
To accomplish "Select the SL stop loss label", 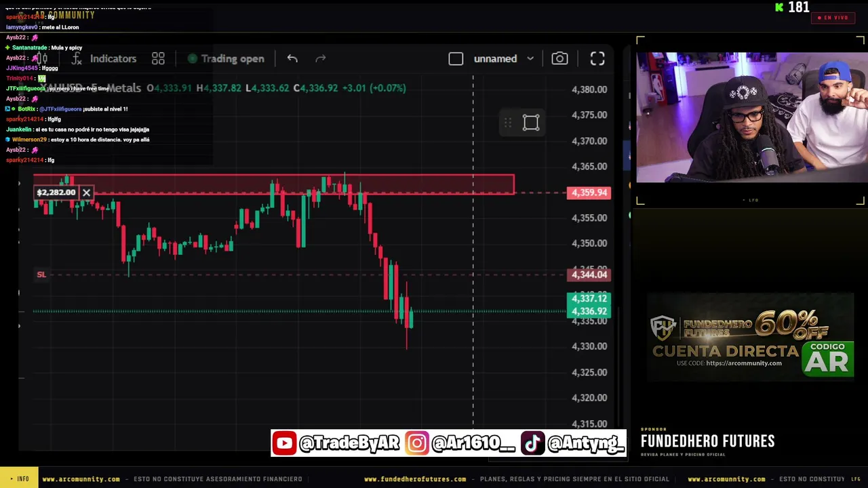I will click(x=41, y=274).
